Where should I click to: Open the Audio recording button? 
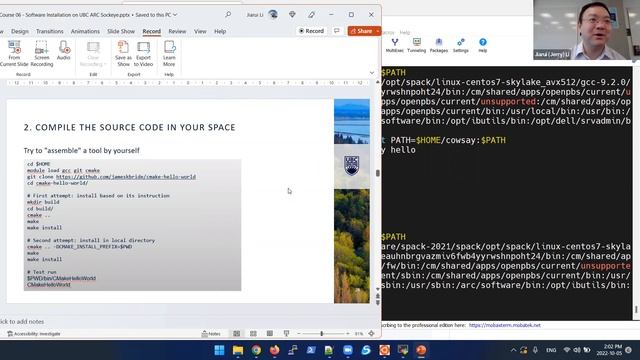64,51
